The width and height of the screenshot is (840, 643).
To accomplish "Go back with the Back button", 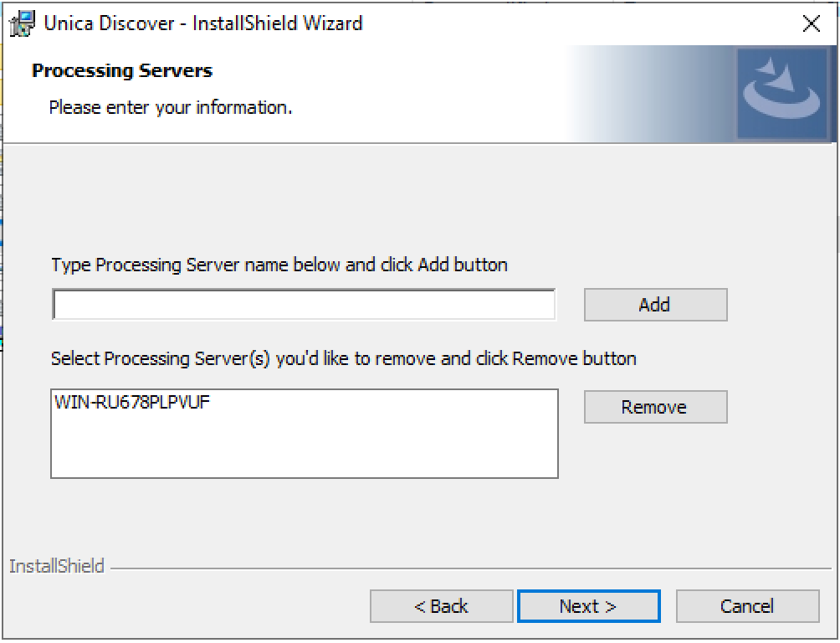I will (441, 606).
